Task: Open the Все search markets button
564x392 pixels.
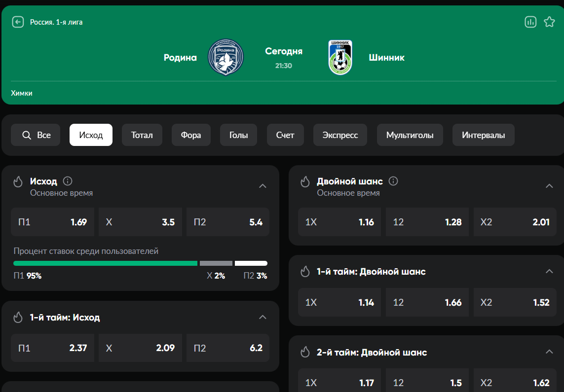Action: (36, 135)
